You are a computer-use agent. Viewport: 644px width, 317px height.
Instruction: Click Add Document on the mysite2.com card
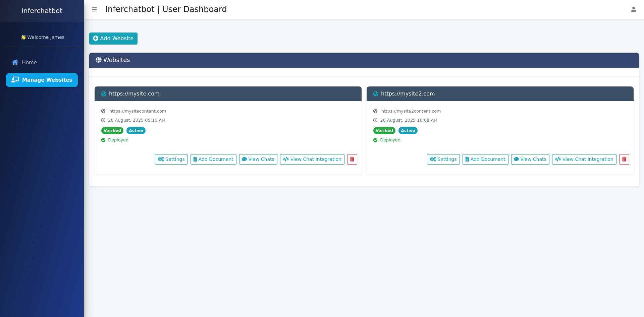(485, 159)
